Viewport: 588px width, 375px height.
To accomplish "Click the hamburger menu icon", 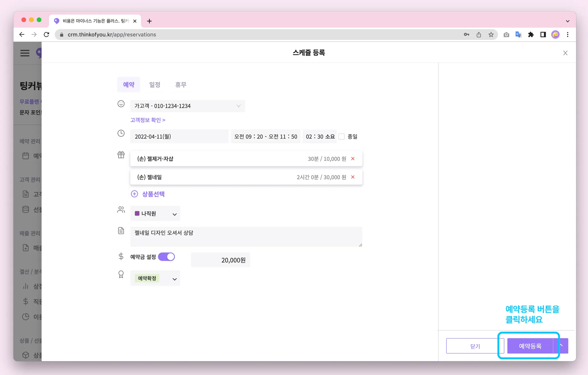I will pyautogui.click(x=25, y=53).
